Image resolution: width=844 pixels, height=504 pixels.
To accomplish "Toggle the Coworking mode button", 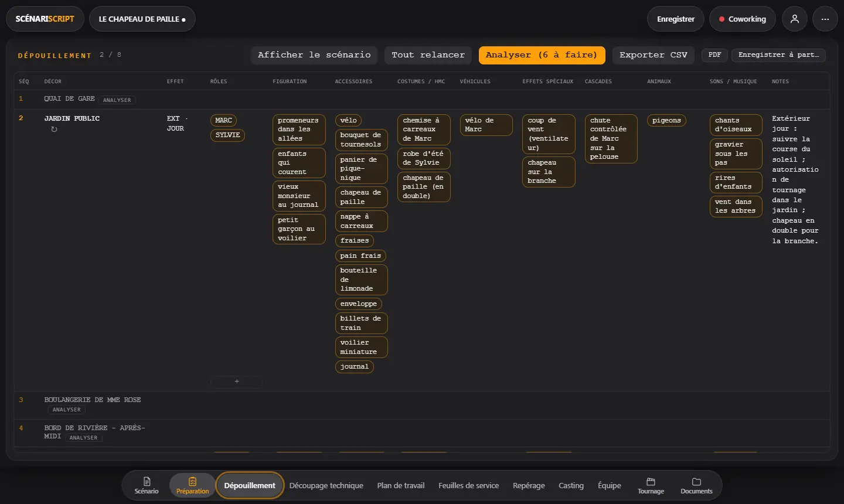I will pos(742,19).
